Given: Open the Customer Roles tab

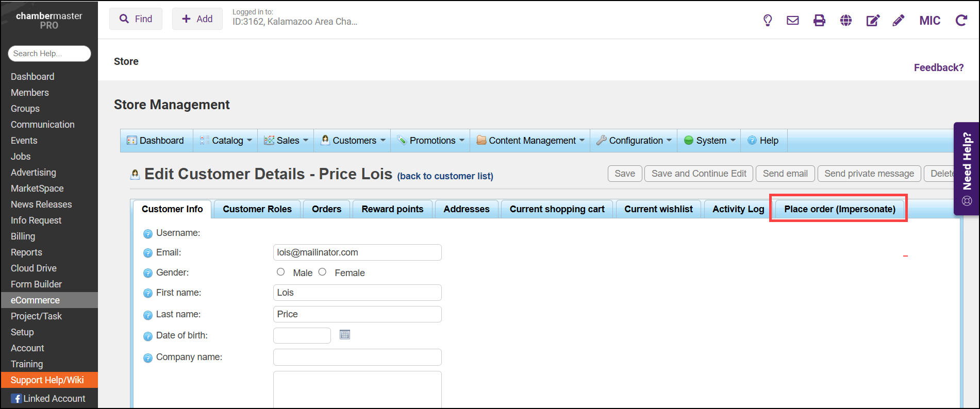Looking at the screenshot, I should (x=257, y=209).
